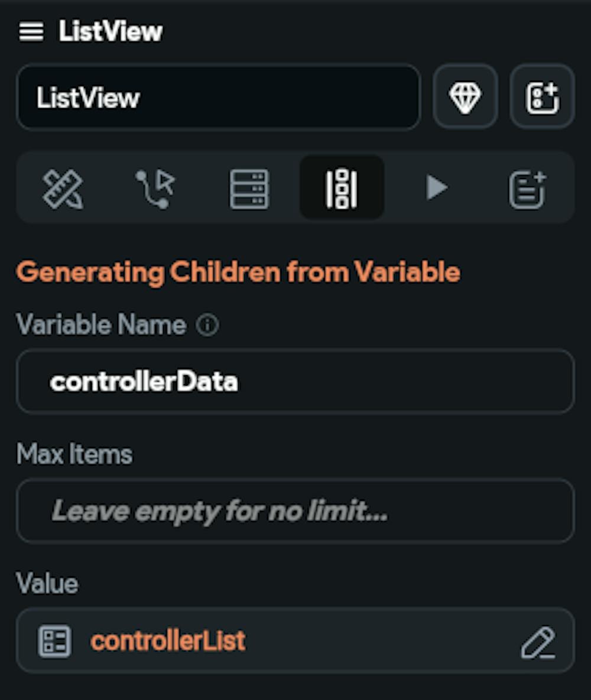Edit the controllerList value with pencil icon

(538, 642)
